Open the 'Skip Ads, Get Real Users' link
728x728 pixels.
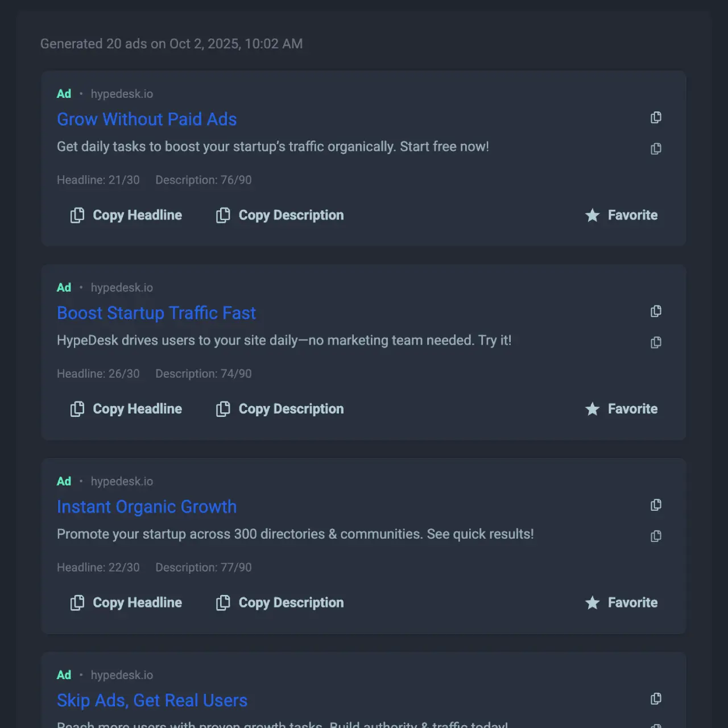(152, 701)
